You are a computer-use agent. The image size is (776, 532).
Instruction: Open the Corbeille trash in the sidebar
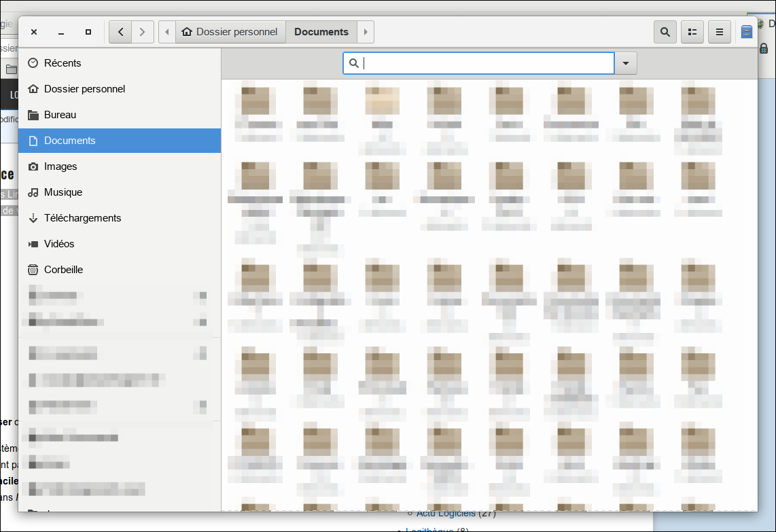[63, 270]
